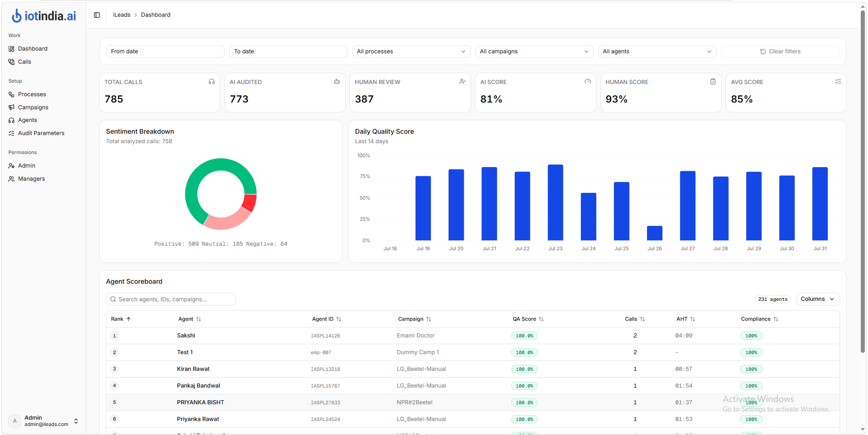Sort by Campaign column arrows
This screenshot has height=435, width=868.
[x=429, y=319]
